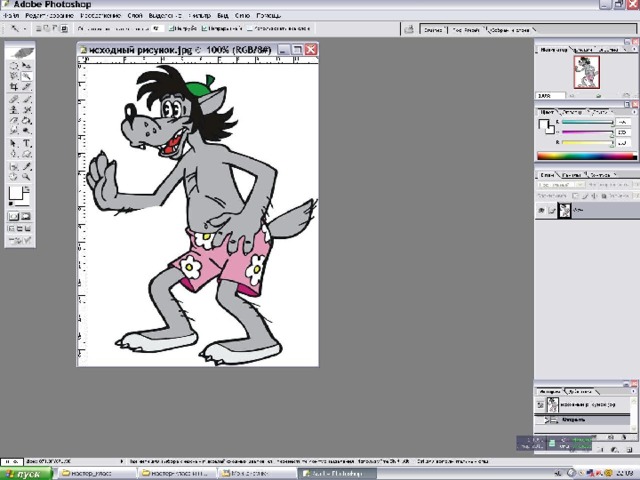Select the Hand tool

tap(13, 177)
